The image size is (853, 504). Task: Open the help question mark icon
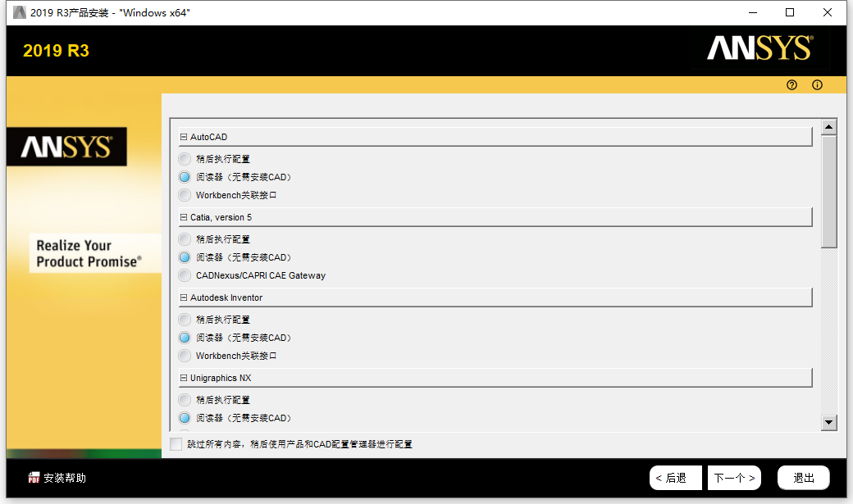(x=791, y=84)
